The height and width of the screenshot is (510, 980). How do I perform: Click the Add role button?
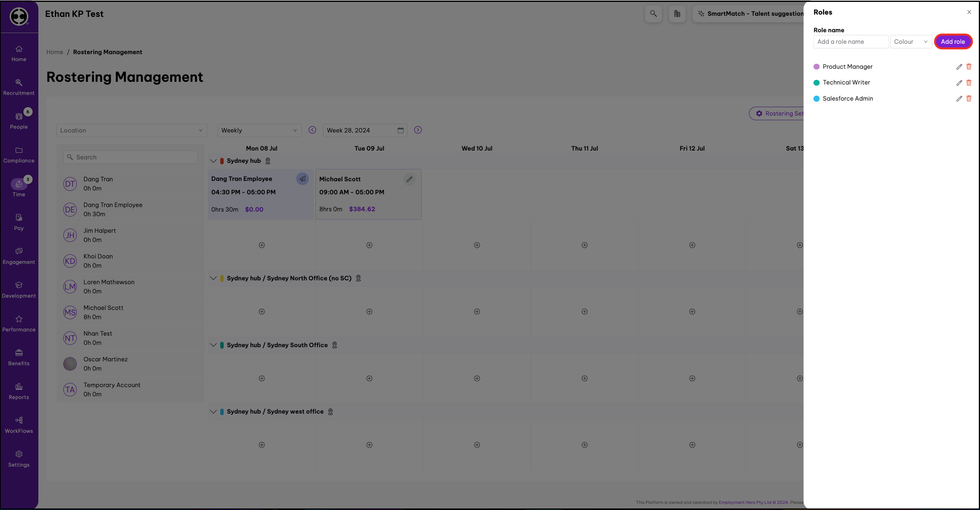pos(952,42)
